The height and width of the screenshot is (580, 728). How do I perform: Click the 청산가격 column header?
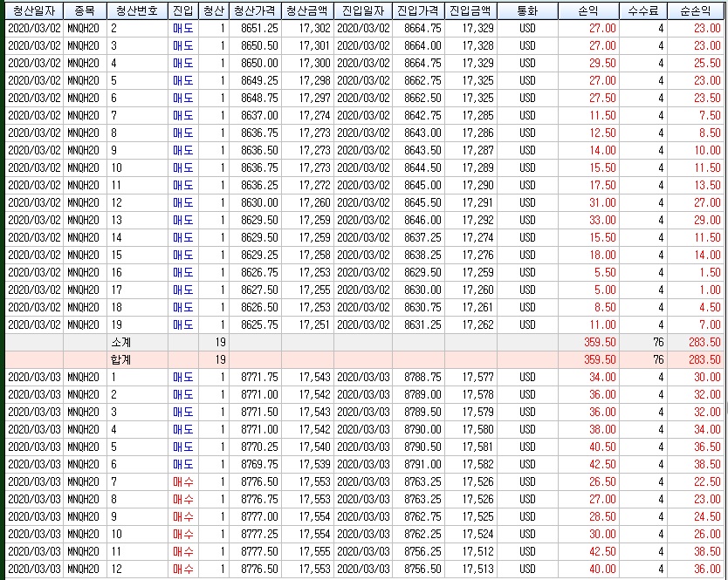[255, 10]
